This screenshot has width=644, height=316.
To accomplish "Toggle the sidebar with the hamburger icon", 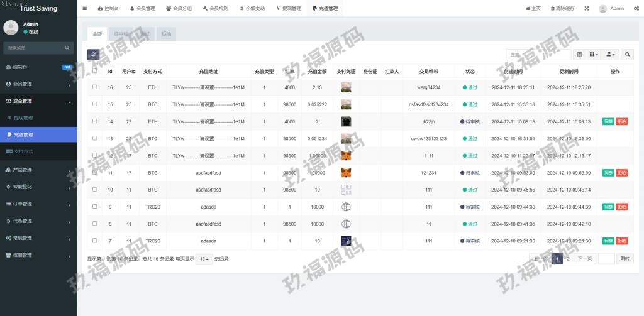I will click(85, 9).
